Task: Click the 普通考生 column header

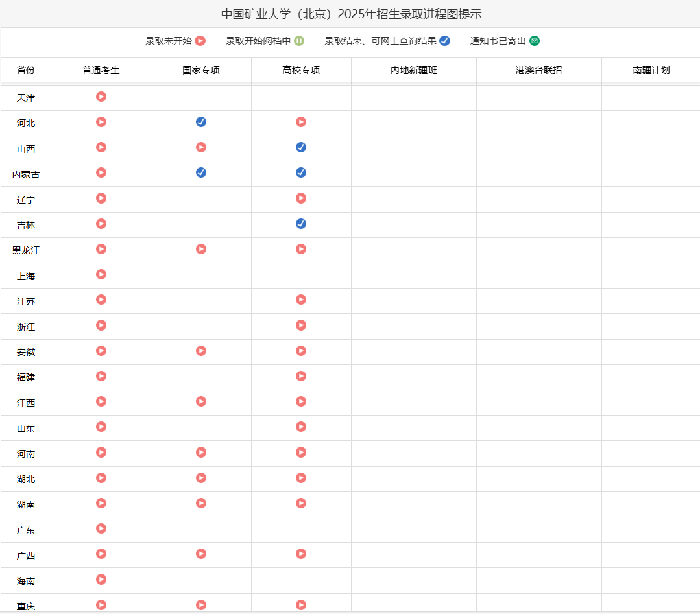Action: pos(101,70)
